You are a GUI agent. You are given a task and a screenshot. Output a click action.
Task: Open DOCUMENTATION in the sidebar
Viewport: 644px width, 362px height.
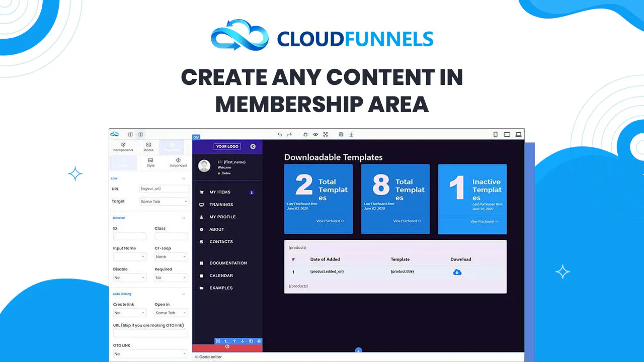(228, 263)
